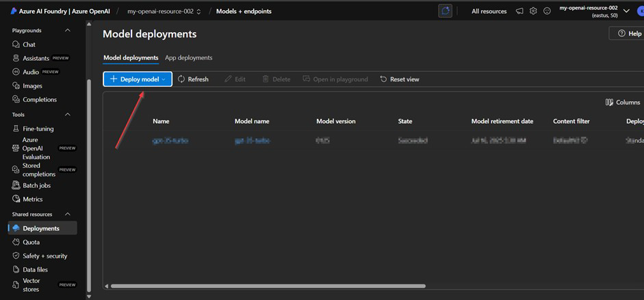Viewport: 644px width, 300px height.
Task: Open Assistants icon in sidebar
Action: coord(16,58)
